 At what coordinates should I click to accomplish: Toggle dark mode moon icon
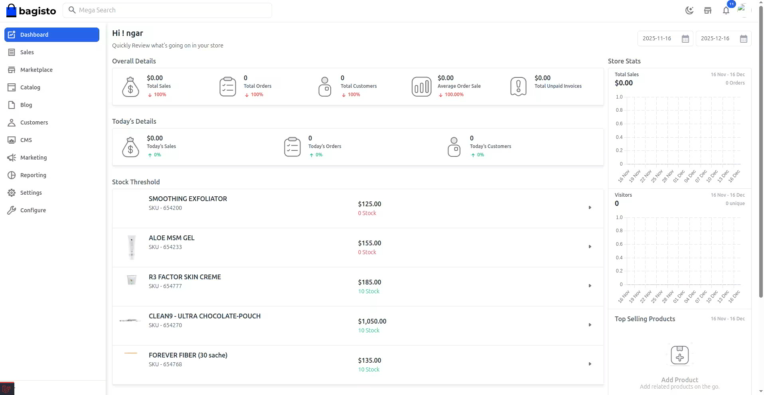(689, 11)
